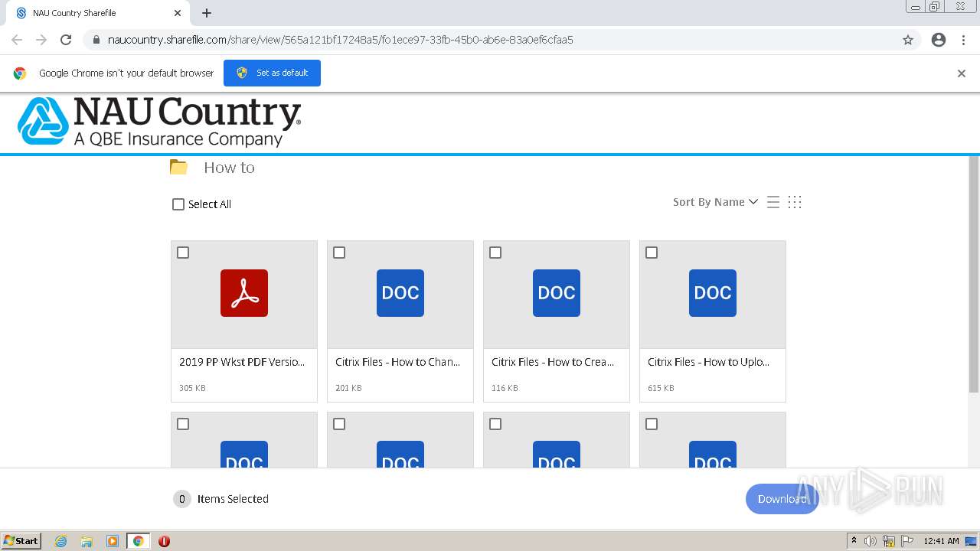
Task: Open a new browser tab
Action: 207,13
